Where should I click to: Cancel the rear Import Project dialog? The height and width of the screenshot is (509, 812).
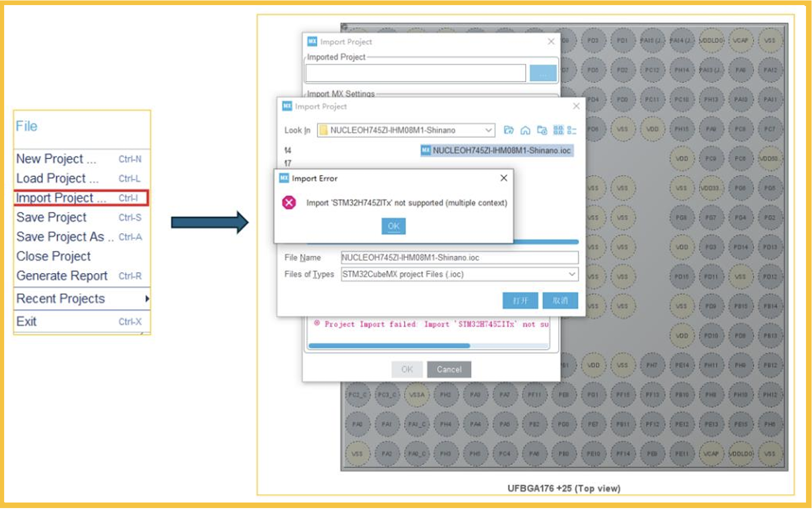(x=449, y=369)
